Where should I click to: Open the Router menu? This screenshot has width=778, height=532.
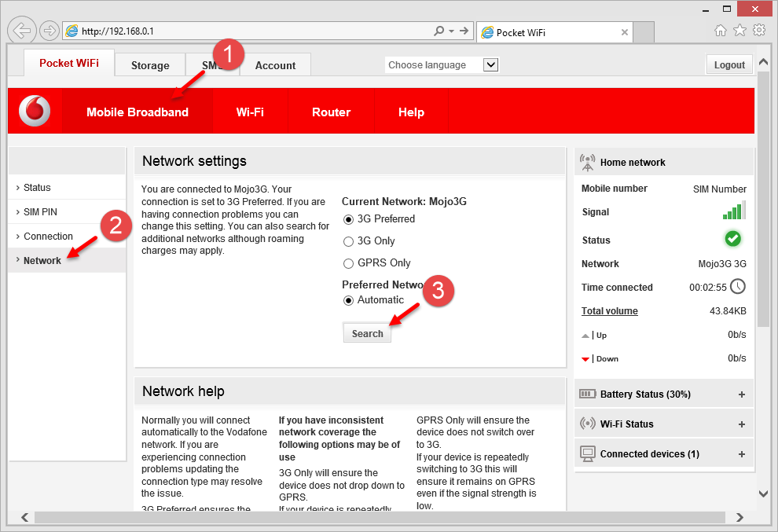coord(331,112)
